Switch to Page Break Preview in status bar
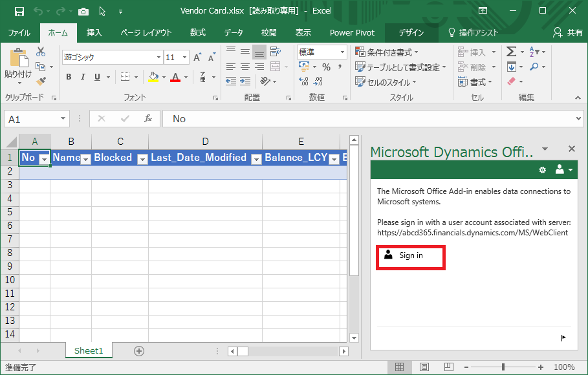Viewport: 588px width, 375px height. pos(448,367)
